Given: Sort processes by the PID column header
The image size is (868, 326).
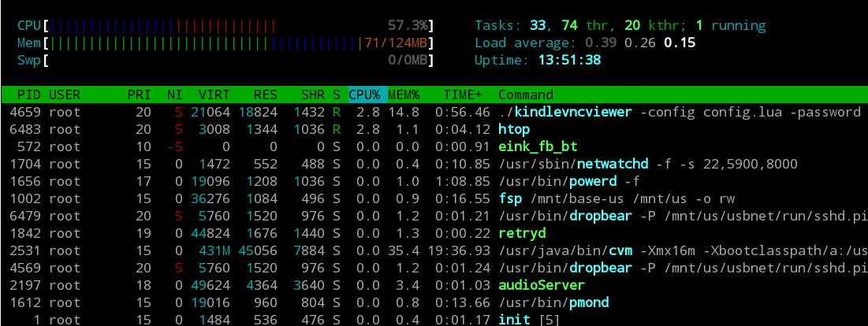Looking at the screenshot, I should (x=29, y=95).
